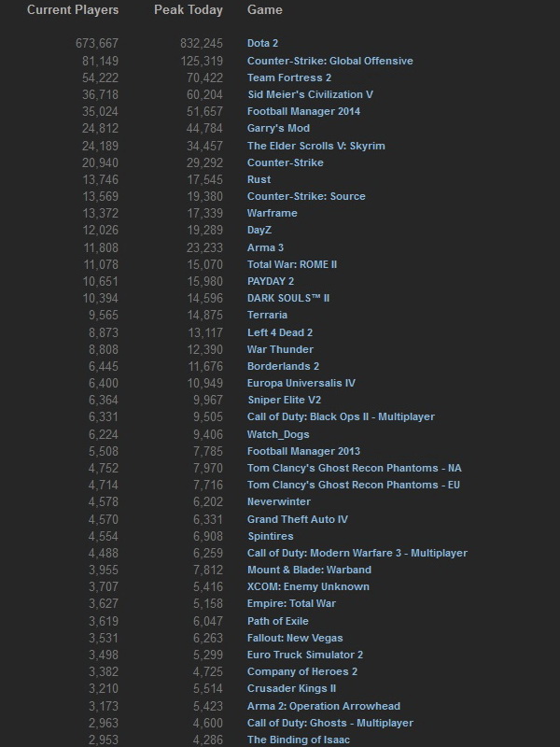
Task: Open Ghost Recon Phantoms - NA link
Action: point(355,468)
